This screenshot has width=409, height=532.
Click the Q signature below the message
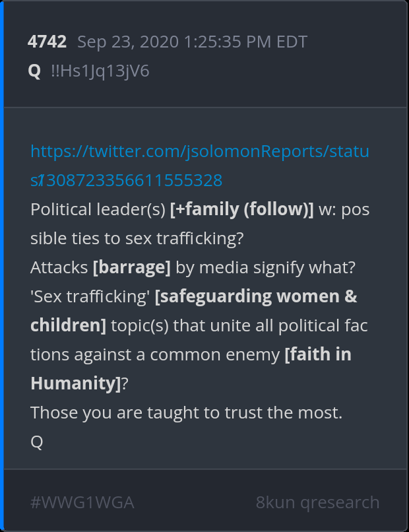36,442
